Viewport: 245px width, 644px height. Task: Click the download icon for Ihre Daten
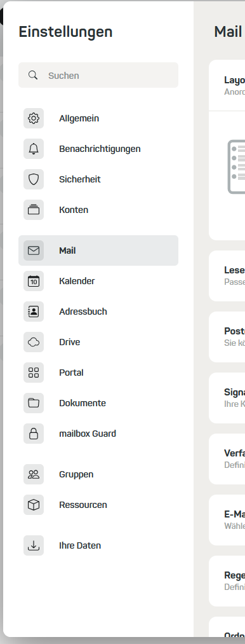point(34,545)
